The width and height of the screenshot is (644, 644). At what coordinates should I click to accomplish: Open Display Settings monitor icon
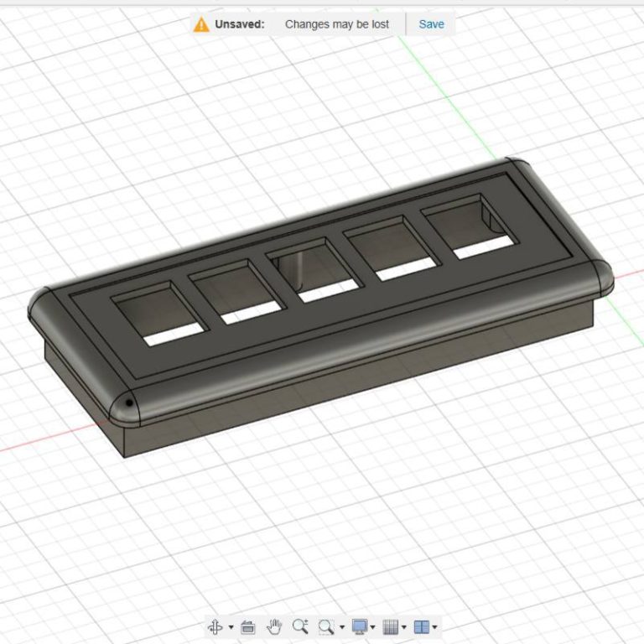point(360,626)
